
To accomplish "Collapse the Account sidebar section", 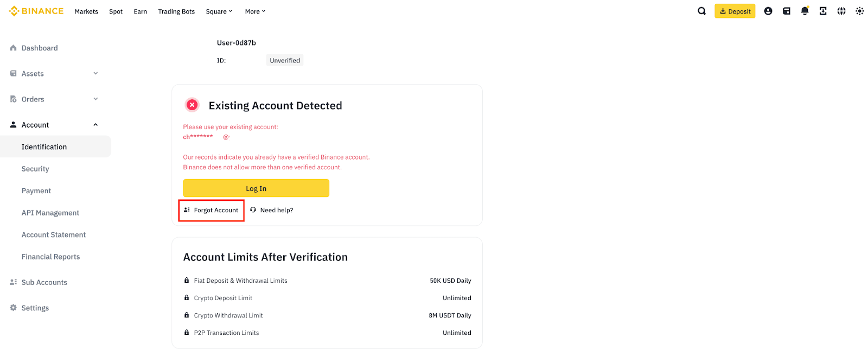I will tap(95, 125).
